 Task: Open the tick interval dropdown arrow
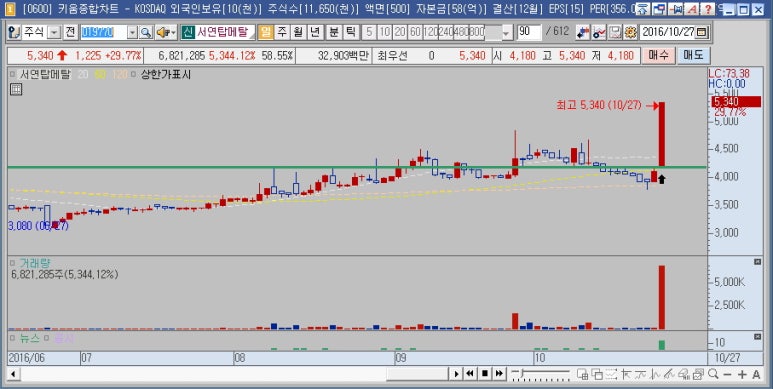(507, 33)
